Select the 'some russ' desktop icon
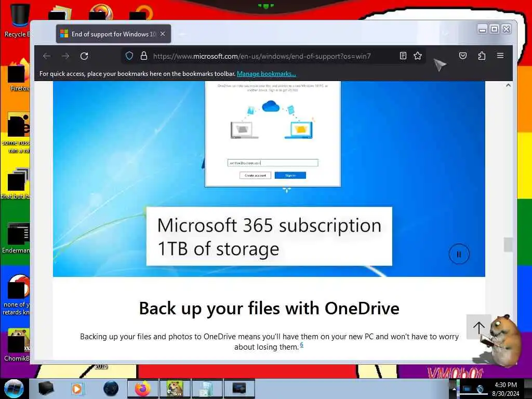This screenshot has width=532, height=399. [x=17, y=133]
